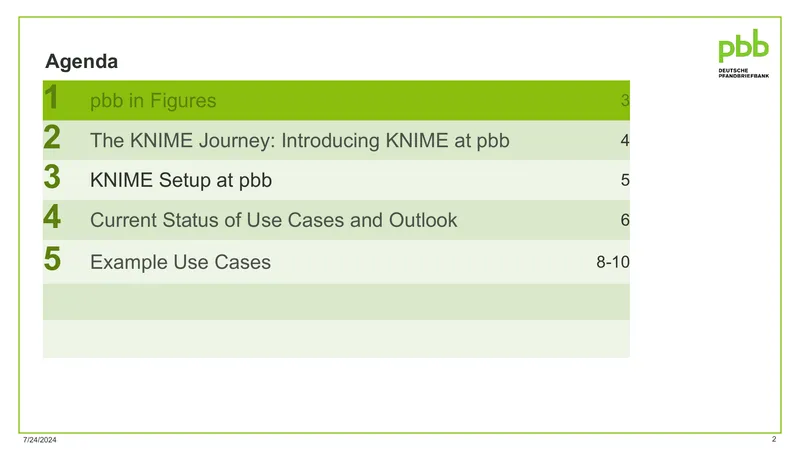Open the 'pbb in Figures' agenda item
Screen dimensions: 800x450
[x=153, y=101]
